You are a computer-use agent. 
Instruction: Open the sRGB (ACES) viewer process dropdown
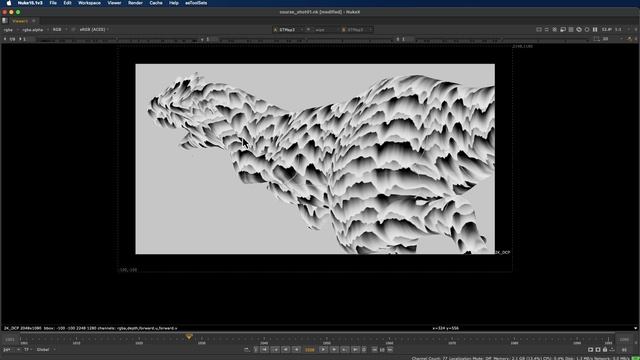[x=94, y=30]
